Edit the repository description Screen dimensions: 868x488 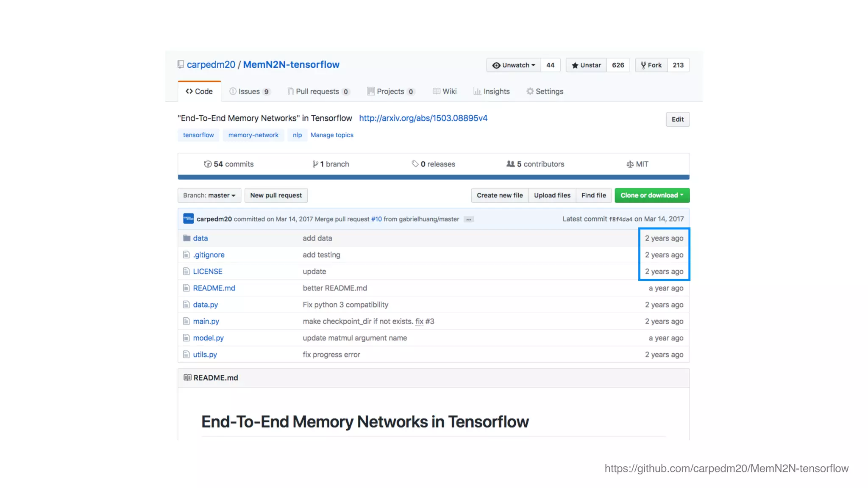coord(678,119)
